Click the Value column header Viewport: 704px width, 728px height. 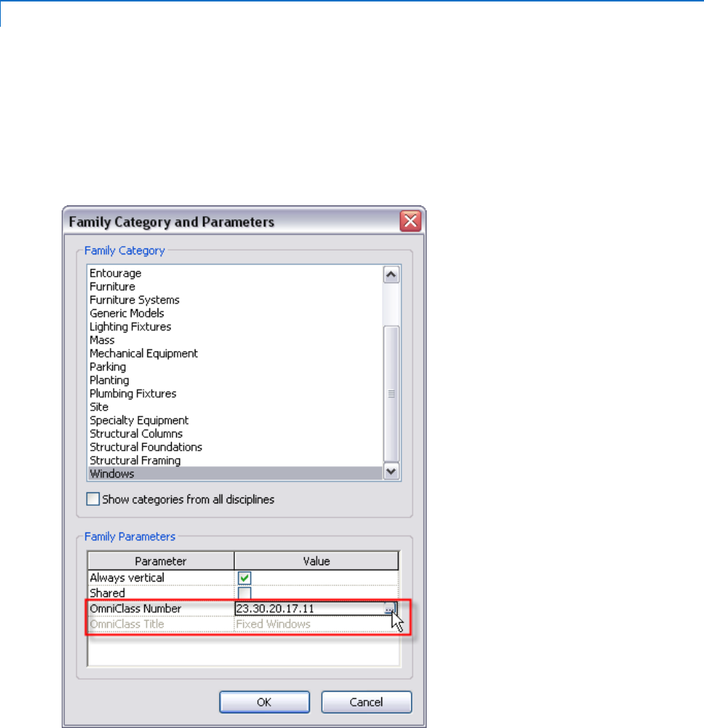pyautogui.click(x=317, y=561)
